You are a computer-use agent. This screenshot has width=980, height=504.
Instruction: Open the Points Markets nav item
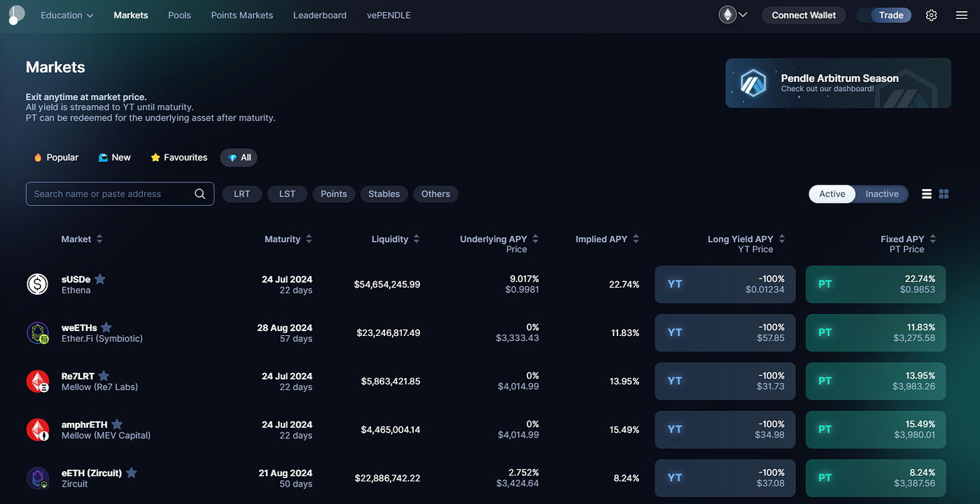coord(242,15)
